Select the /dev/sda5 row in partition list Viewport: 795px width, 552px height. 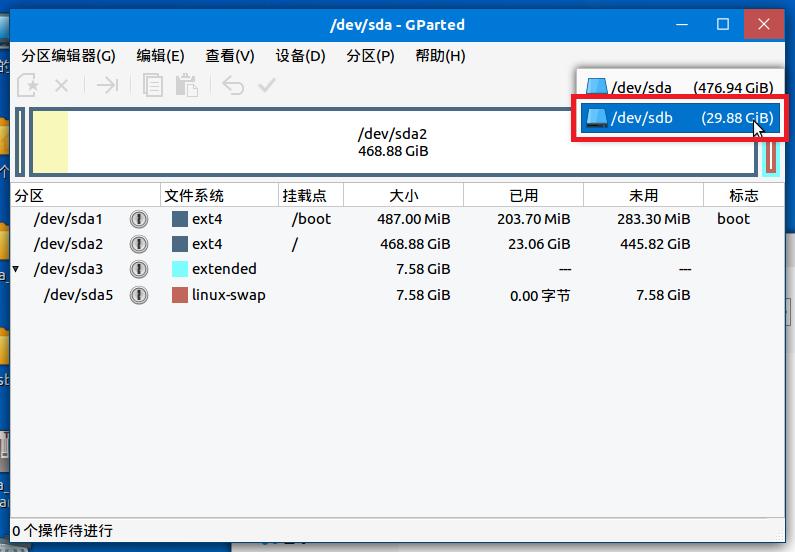[398, 295]
